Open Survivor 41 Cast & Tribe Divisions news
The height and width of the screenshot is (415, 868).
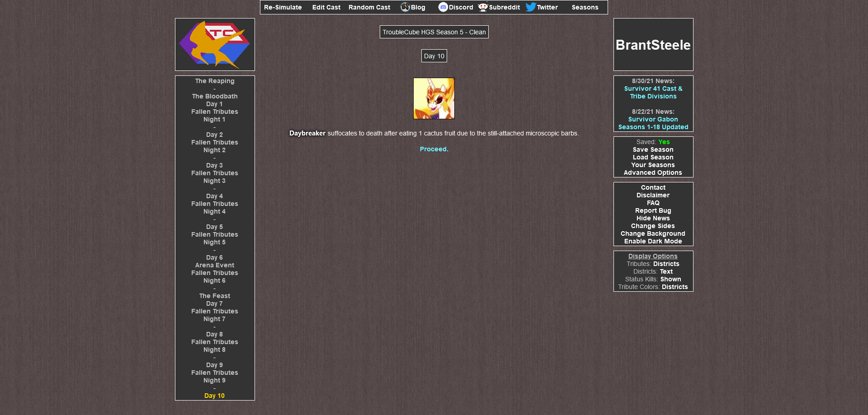pyautogui.click(x=653, y=93)
